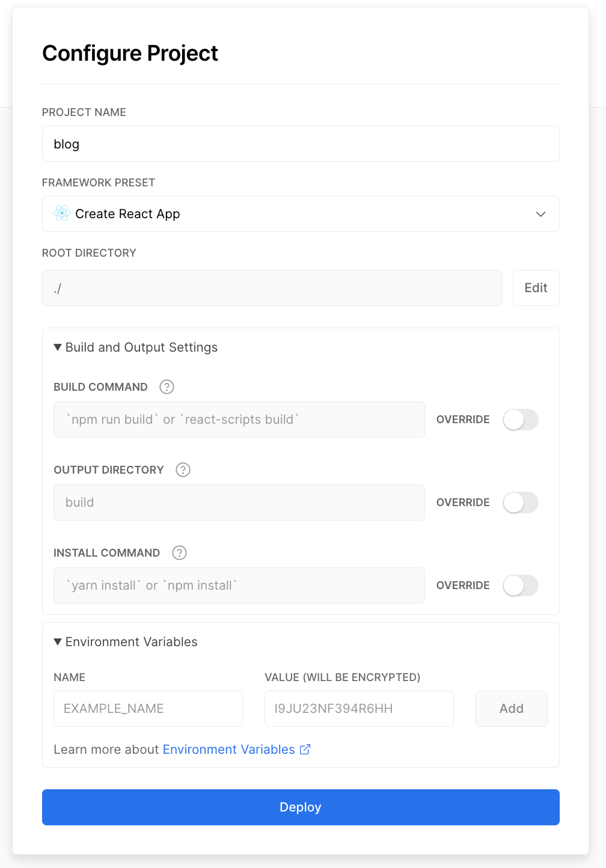606x868 pixels.
Task: Collapse the Build and Output Settings section
Action: 136,347
